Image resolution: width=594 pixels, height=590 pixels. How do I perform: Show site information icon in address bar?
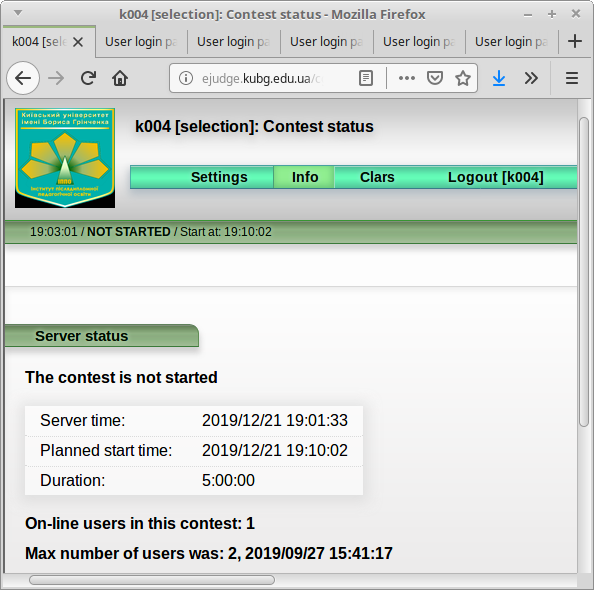[x=186, y=78]
